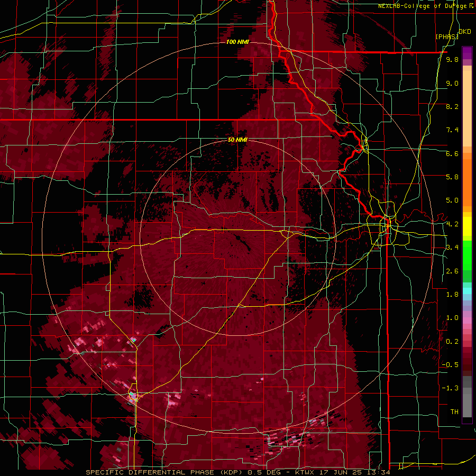This screenshot has width=476, height=476.
Task: Click the 1.0 value on the color scale
Action: tap(452, 318)
